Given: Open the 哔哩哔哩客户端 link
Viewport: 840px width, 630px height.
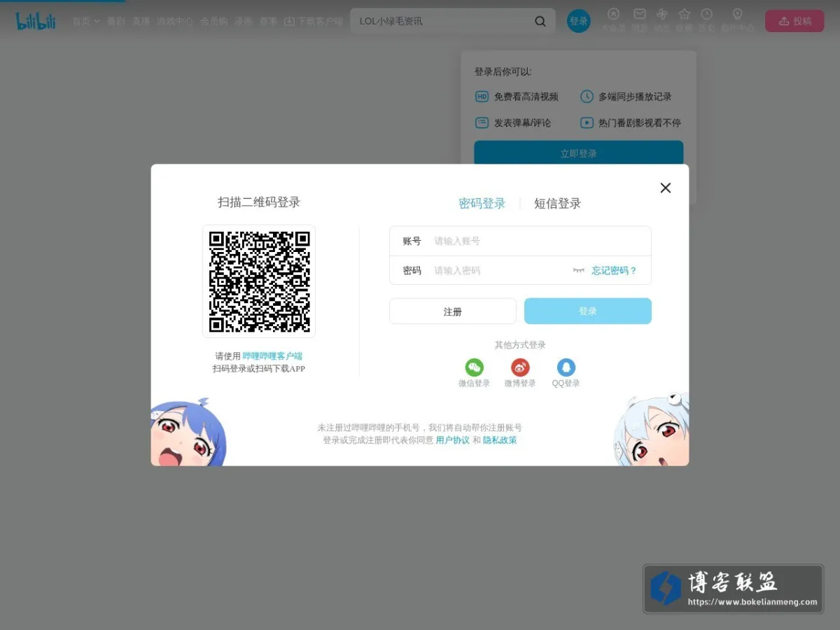Looking at the screenshot, I should coord(272,356).
